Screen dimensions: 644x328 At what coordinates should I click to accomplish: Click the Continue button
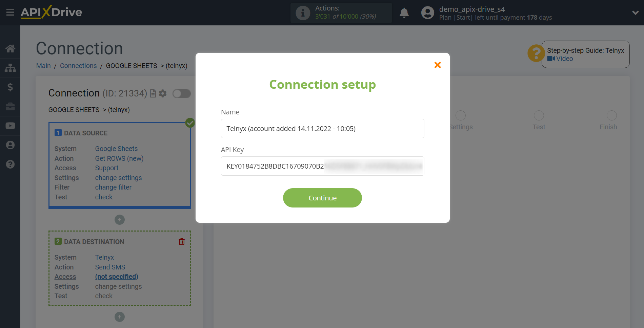tap(322, 198)
